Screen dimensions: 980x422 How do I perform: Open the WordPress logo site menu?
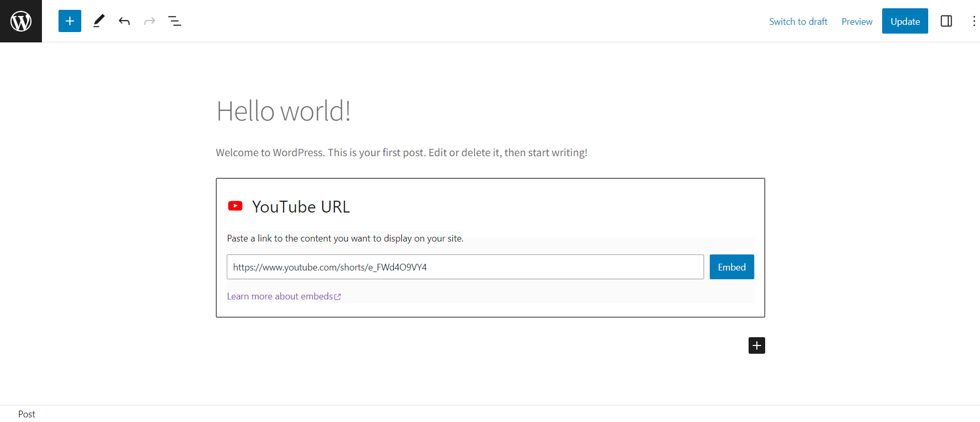click(x=21, y=21)
